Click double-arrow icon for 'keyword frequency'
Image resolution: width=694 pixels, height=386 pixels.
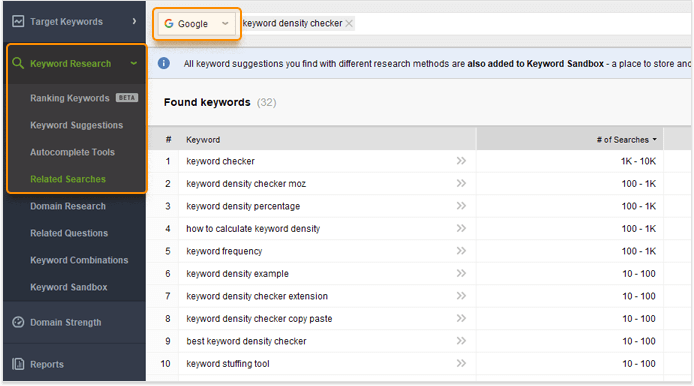pos(461,251)
